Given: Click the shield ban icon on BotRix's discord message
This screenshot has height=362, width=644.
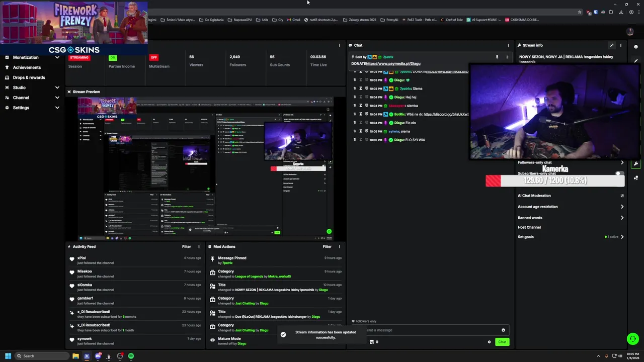Looking at the screenshot, I should tap(367, 114).
